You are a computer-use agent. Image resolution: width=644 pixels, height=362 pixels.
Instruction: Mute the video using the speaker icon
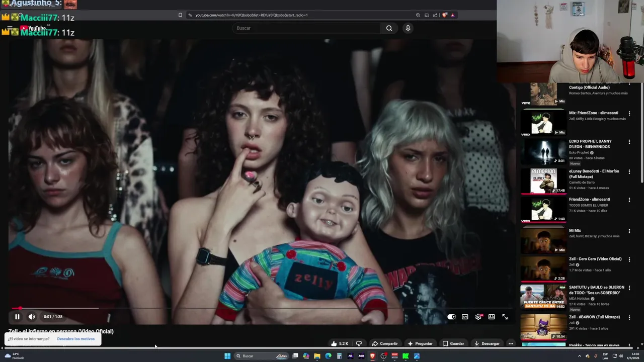32,317
